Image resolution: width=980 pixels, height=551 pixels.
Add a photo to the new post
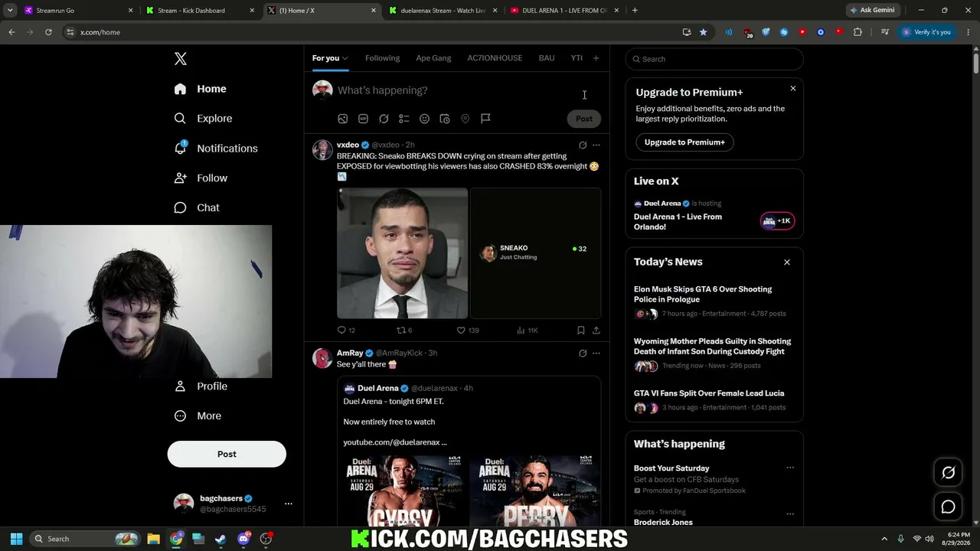pyautogui.click(x=343, y=119)
